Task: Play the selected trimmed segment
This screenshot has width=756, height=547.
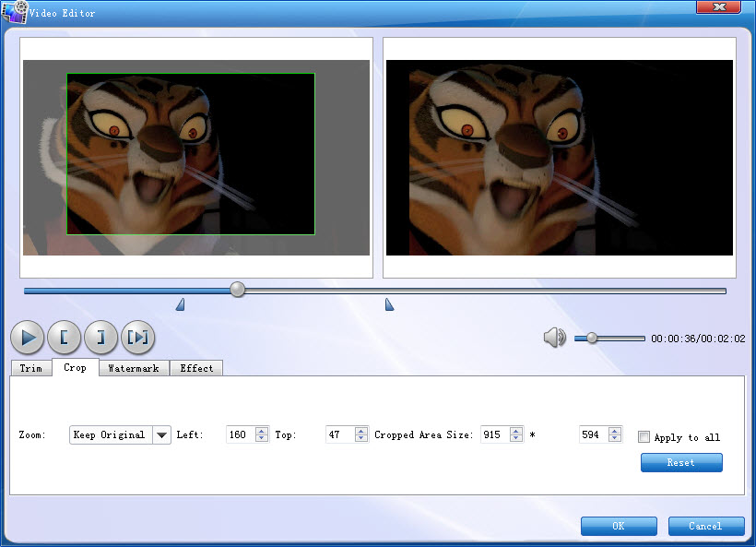Action: tap(138, 338)
